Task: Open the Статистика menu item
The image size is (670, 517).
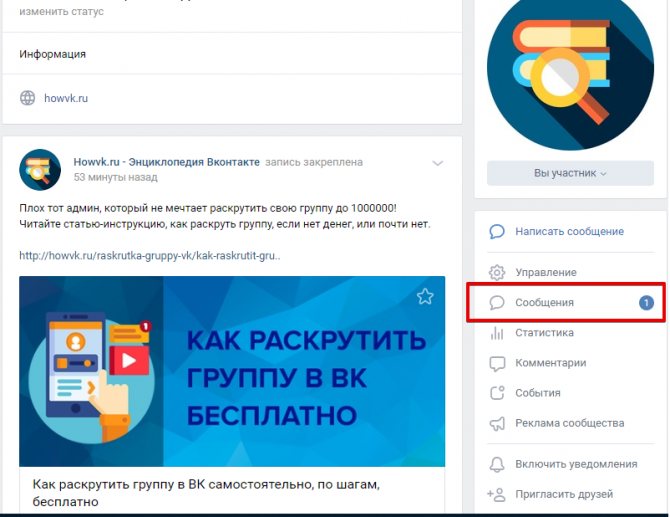Action: [x=544, y=333]
